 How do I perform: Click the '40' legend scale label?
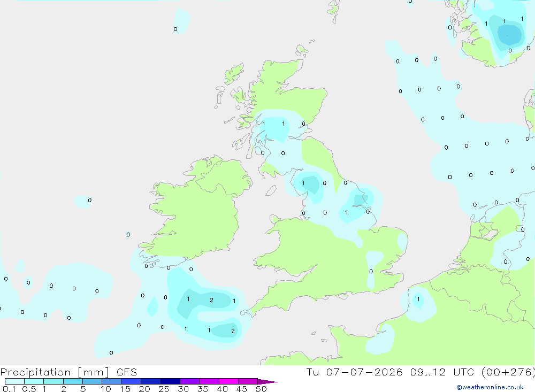pyautogui.click(x=222, y=389)
